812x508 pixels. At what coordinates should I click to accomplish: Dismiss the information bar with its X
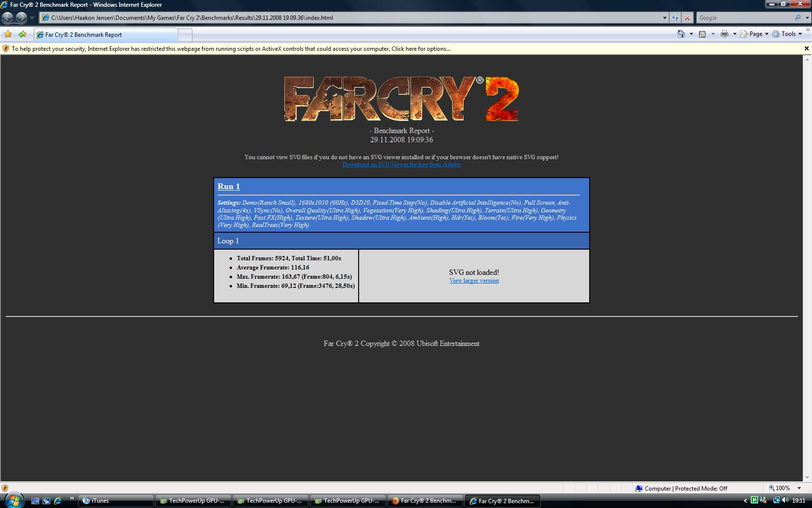[x=806, y=48]
